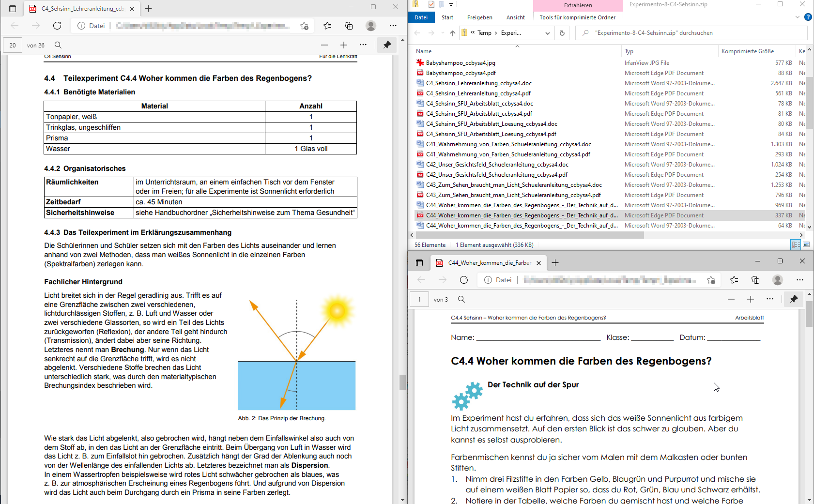Open Collections in the Lehreranleitung Edge window
The width and height of the screenshot is (814, 504).
(x=349, y=26)
